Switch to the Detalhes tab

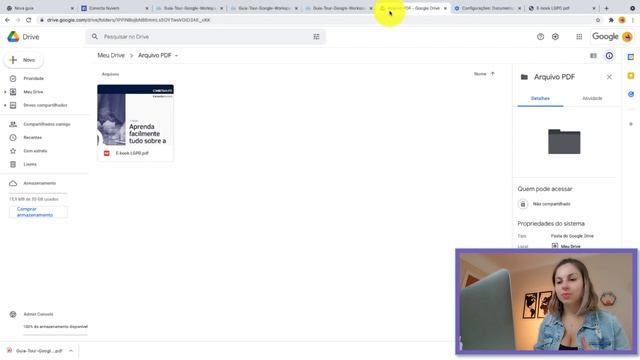click(x=540, y=98)
